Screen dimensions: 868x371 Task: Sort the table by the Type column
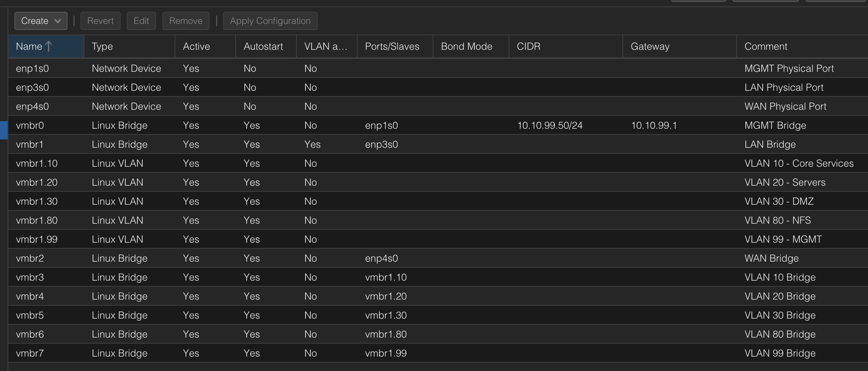pyautogui.click(x=102, y=46)
